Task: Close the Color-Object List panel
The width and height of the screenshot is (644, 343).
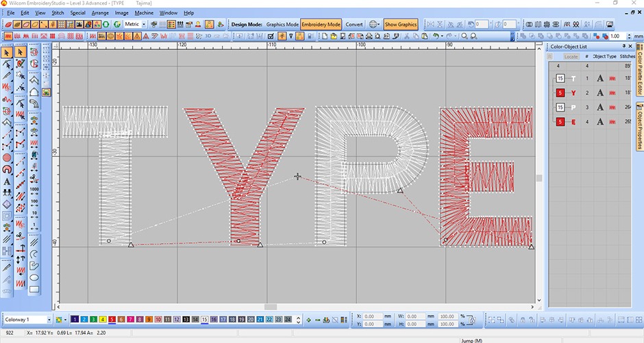Action: (x=630, y=47)
